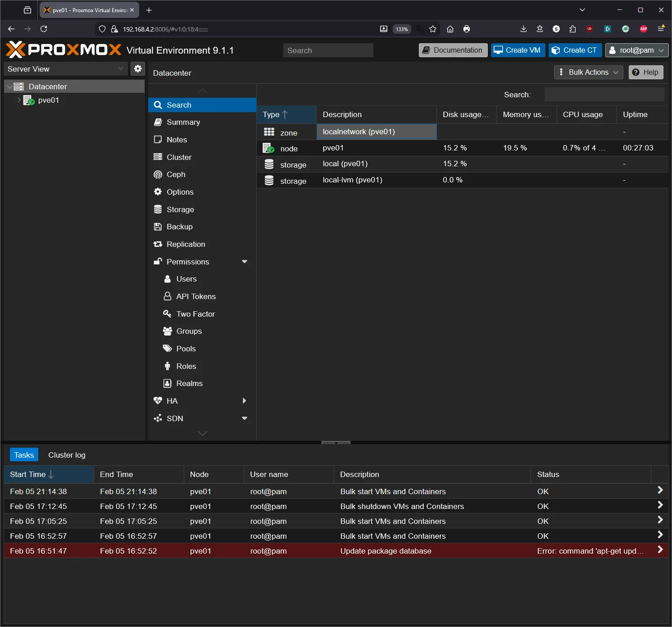This screenshot has height=627, width=672.
Task: Switch to the Cluster log tab
Action: [x=67, y=455]
